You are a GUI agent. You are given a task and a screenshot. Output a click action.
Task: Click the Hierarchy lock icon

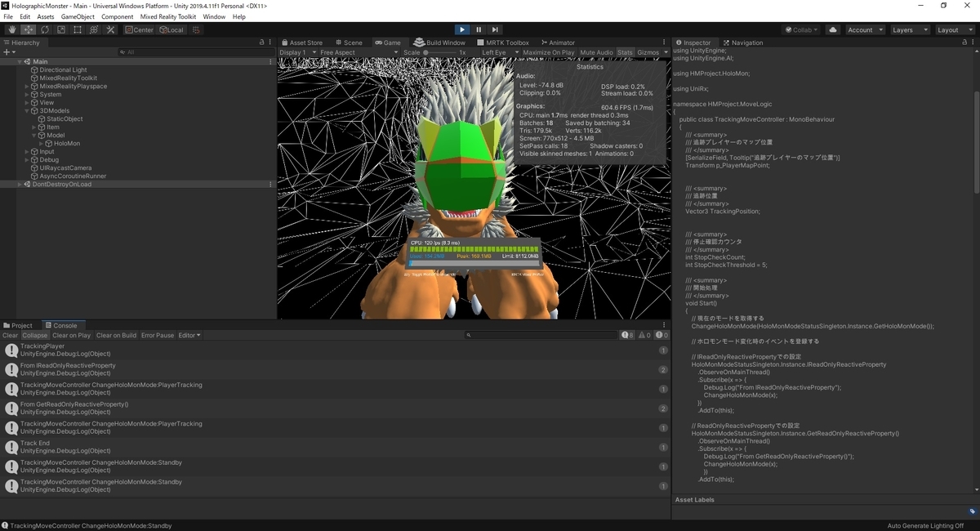262,42
